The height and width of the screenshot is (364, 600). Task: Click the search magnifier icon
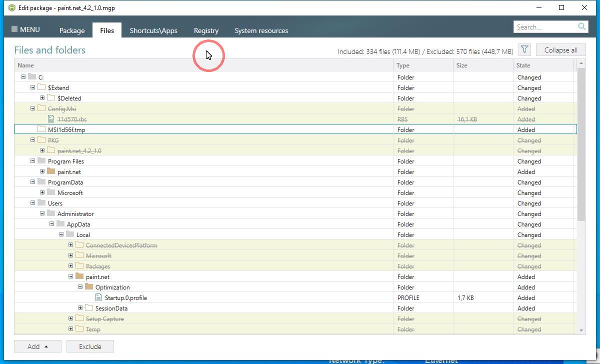581,26
